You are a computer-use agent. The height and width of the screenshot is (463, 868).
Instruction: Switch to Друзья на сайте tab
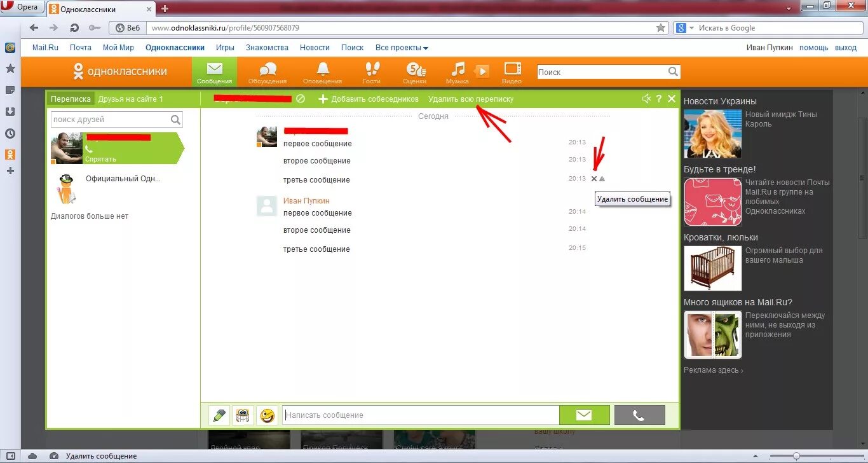click(x=131, y=99)
